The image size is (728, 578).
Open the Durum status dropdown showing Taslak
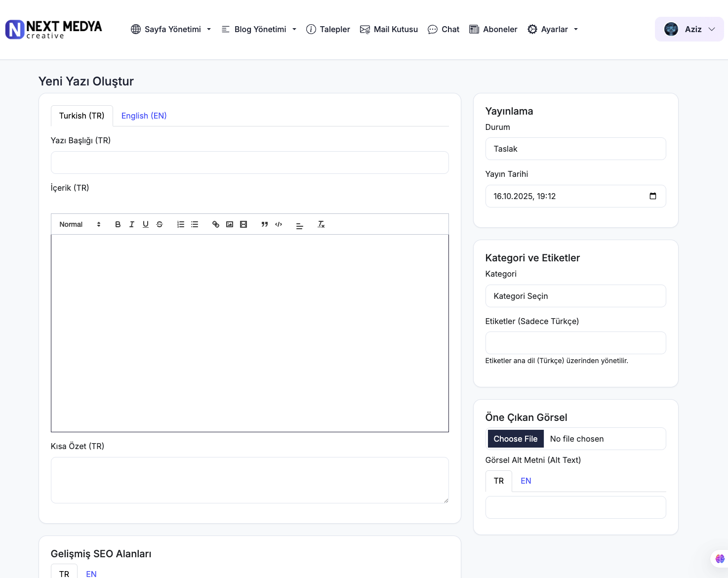pyautogui.click(x=575, y=149)
